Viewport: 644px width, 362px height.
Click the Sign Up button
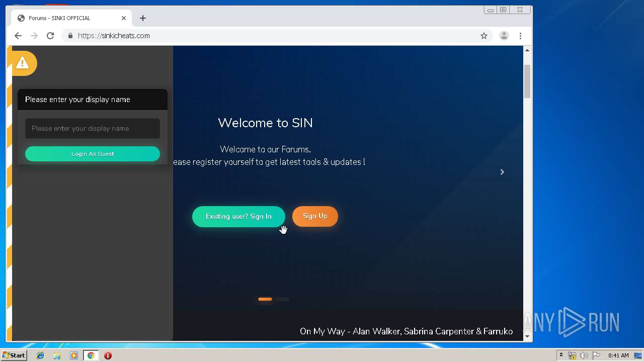pyautogui.click(x=315, y=216)
